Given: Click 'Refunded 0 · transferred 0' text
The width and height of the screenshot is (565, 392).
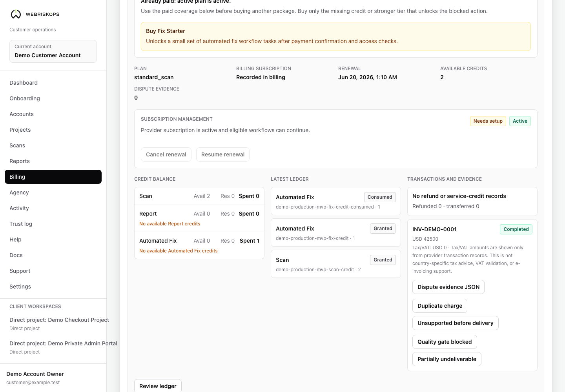Looking at the screenshot, I should 446,206.
